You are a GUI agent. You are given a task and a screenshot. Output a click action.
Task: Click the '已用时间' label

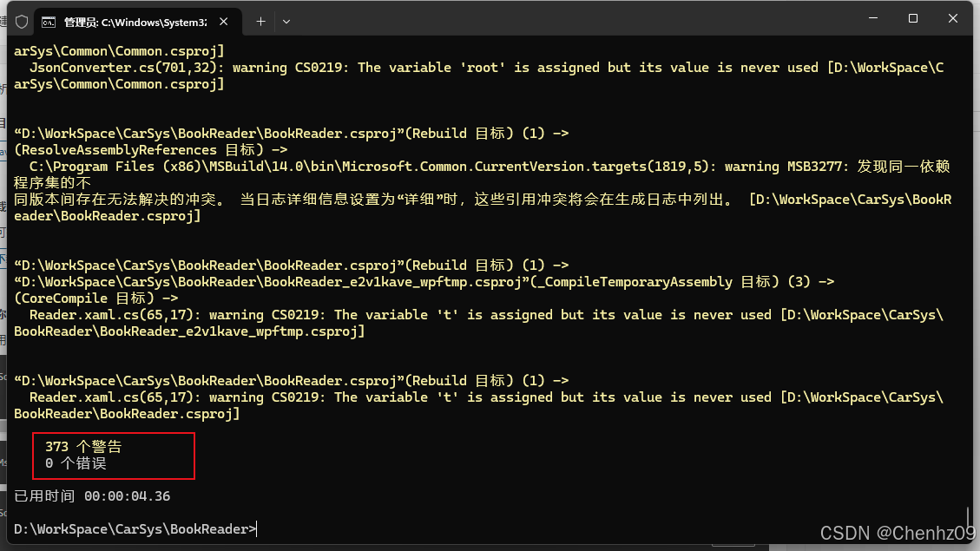coord(44,496)
